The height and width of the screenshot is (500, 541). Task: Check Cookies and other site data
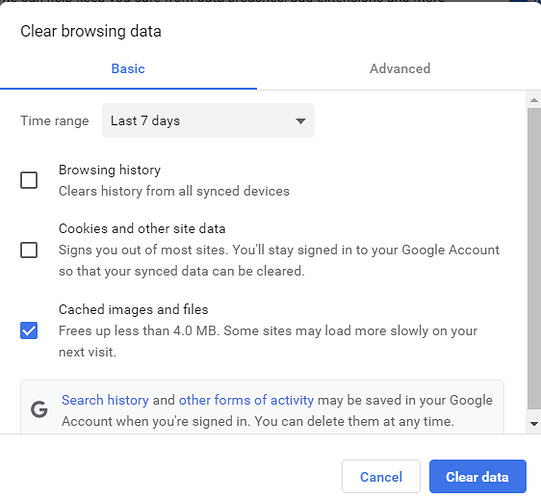coord(29,250)
